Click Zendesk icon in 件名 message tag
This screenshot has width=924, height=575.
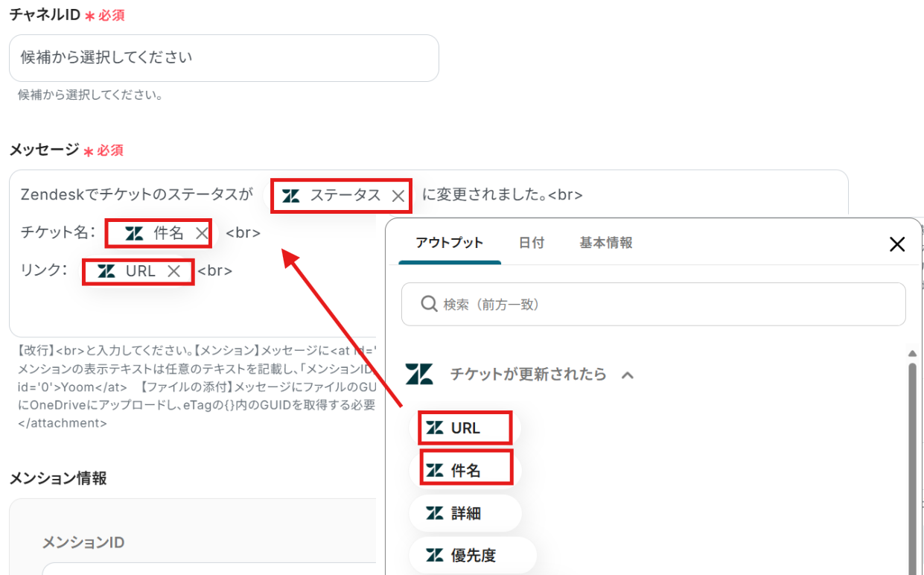tap(134, 233)
